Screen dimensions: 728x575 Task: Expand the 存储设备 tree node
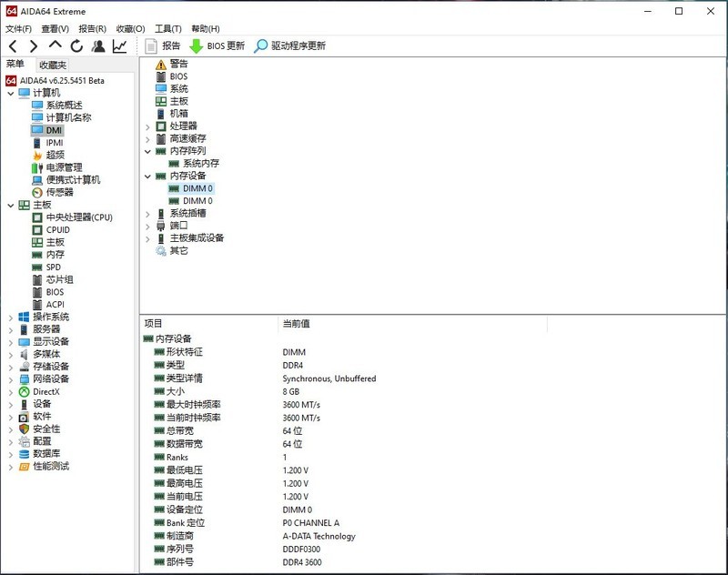coord(11,367)
